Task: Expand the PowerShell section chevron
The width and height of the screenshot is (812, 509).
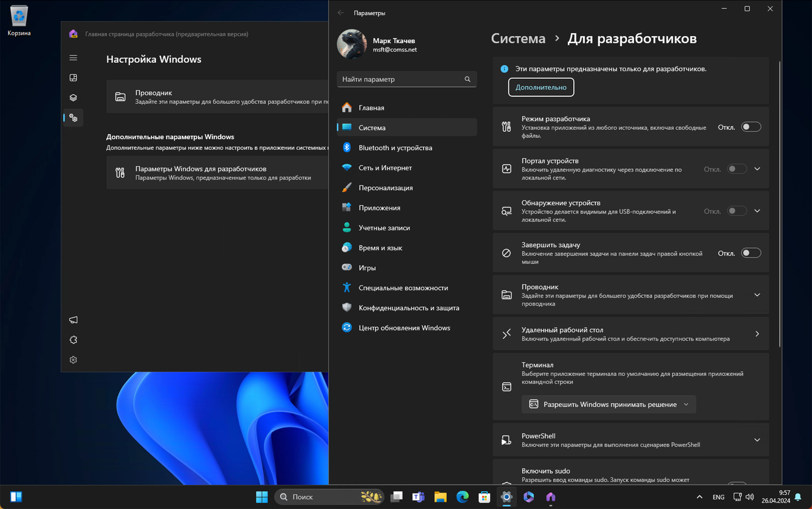Action: tap(757, 440)
